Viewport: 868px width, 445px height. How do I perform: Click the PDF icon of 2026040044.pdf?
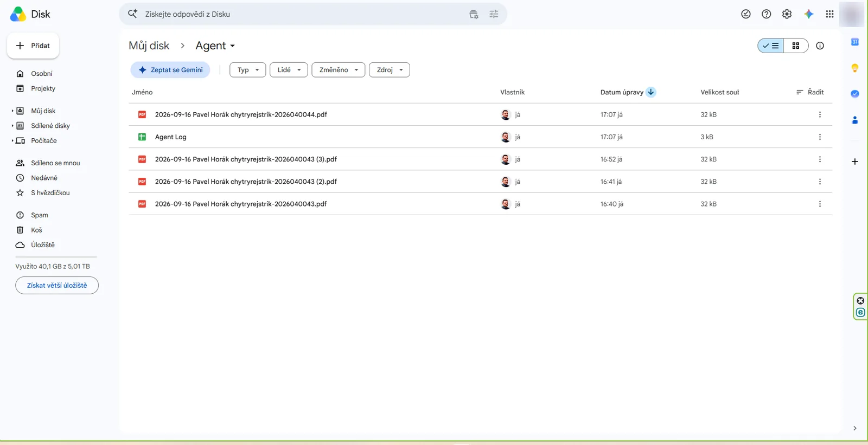pyautogui.click(x=142, y=114)
